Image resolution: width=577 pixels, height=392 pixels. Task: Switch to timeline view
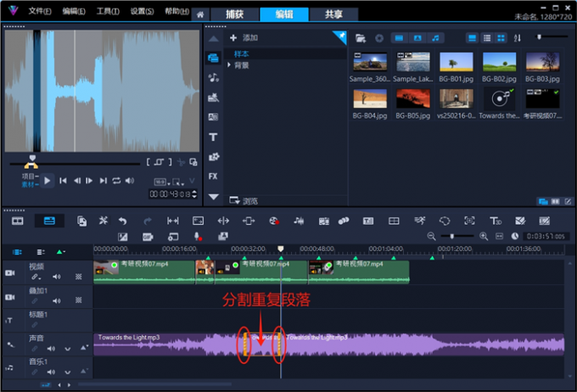pyautogui.click(x=49, y=221)
